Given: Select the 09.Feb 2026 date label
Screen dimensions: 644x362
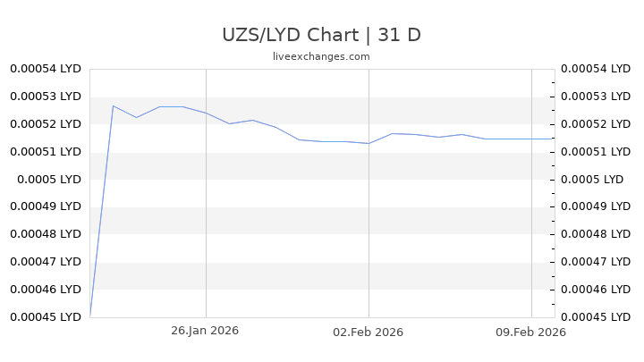Looking at the screenshot, I should (531, 332).
